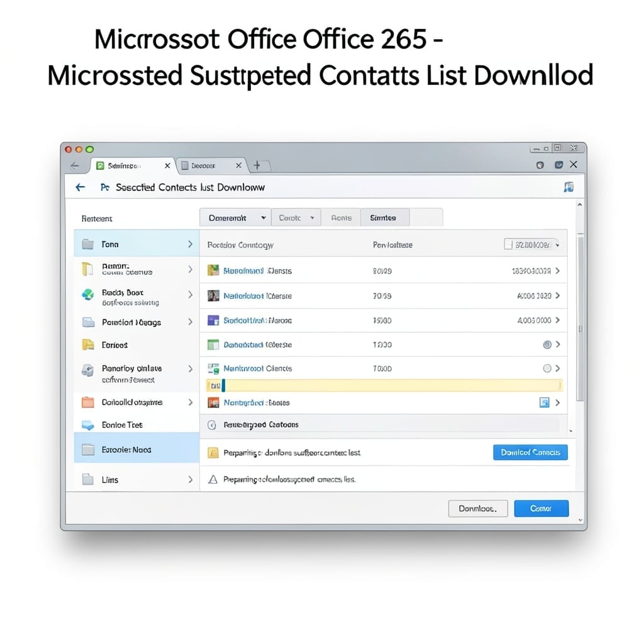
Task: Click the scroll down arrow at bottom right
Action: point(580,520)
